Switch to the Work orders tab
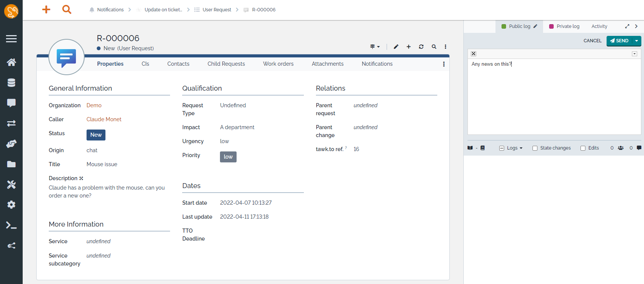 278,64
